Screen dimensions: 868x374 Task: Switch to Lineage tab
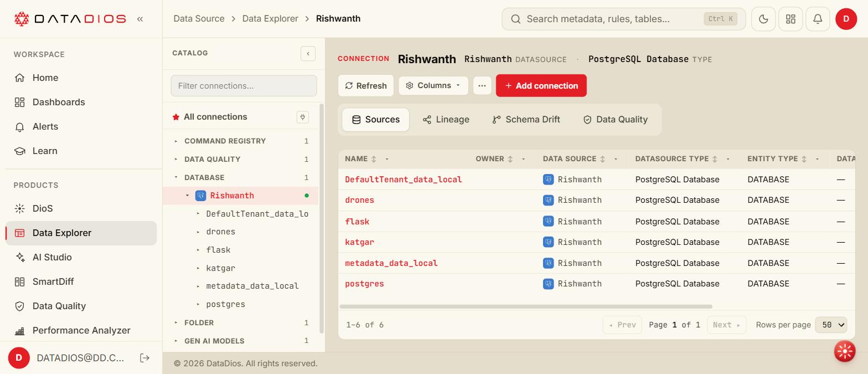point(446,120)
